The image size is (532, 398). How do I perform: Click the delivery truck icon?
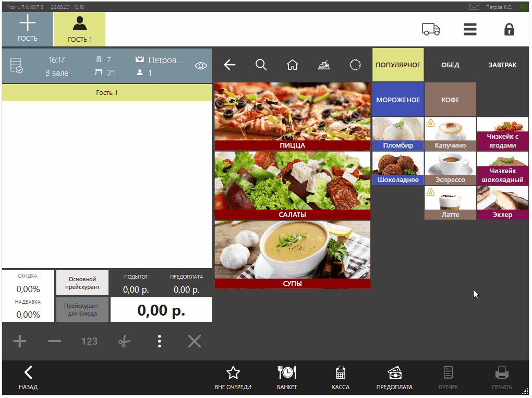point(431,29)
